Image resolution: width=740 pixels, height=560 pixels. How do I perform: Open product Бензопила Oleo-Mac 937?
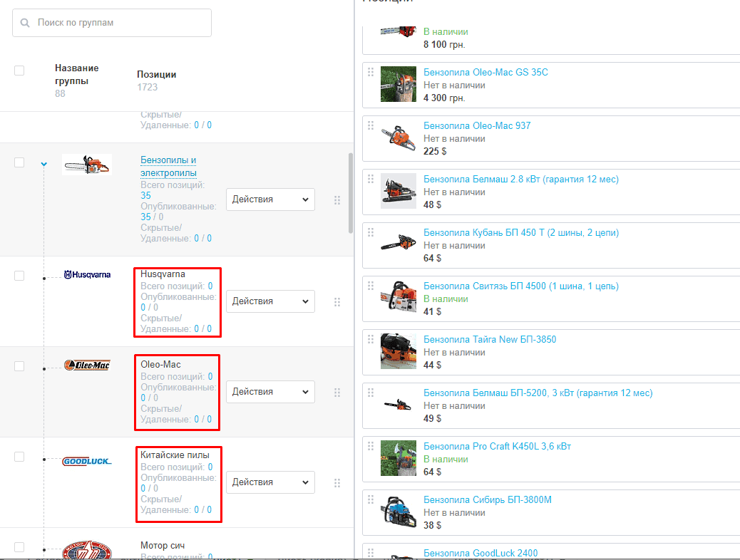tap(477, 125)
